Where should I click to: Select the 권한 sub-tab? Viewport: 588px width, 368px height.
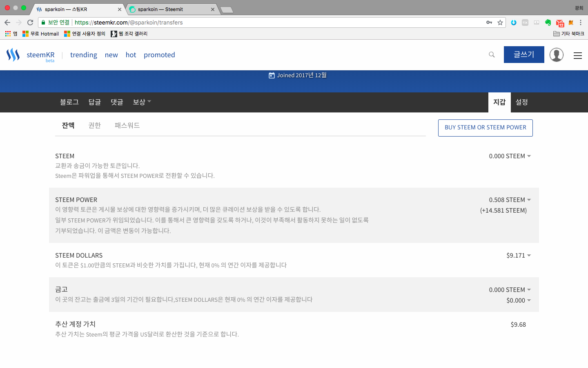94,125
